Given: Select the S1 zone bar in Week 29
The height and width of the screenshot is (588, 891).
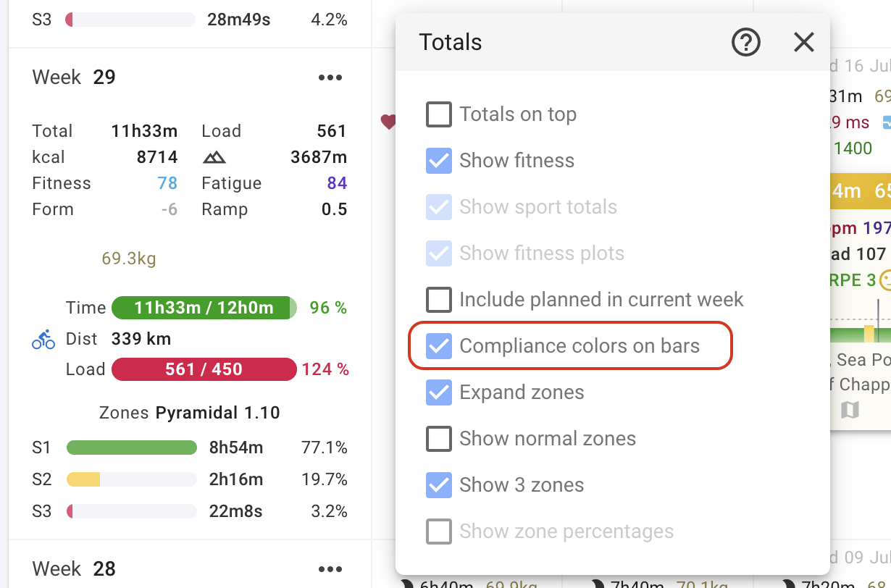Looking at the screenshot, I should [131, 448].
